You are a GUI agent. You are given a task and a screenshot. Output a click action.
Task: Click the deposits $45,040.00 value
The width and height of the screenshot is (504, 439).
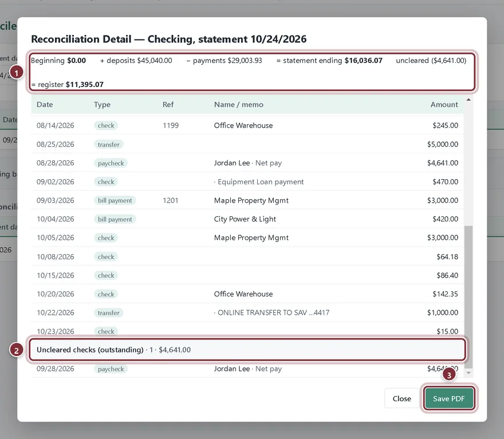(155, 60)
